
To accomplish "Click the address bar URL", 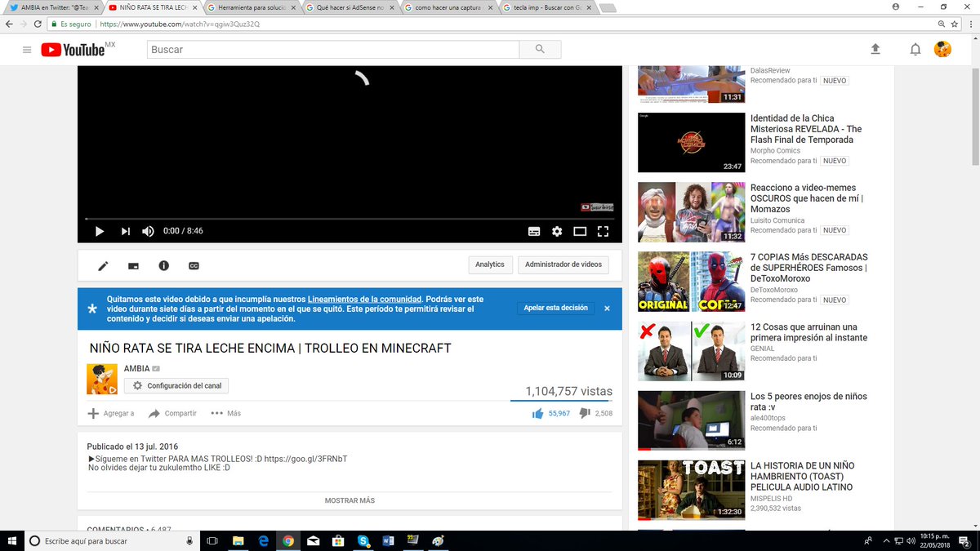I will (x=180, y=24).
